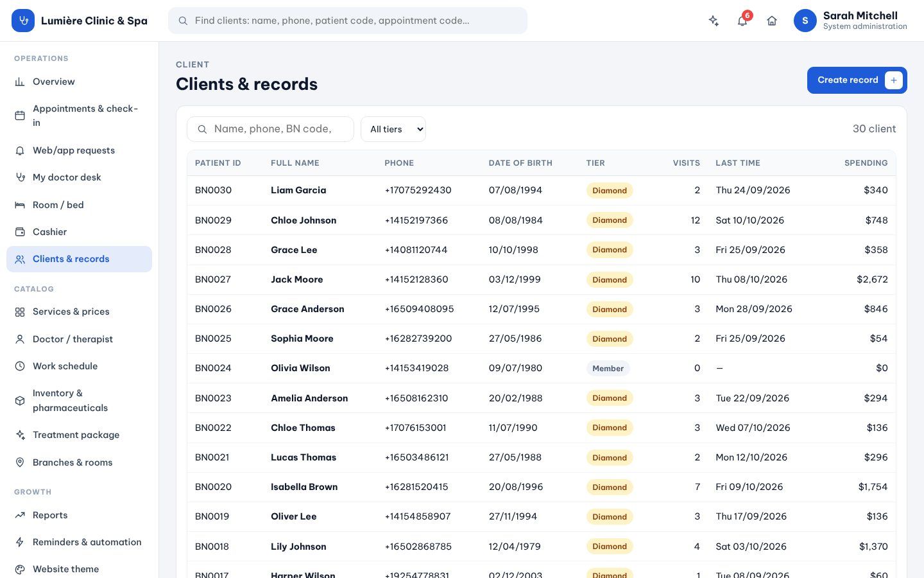Open the sparkle assistant icon in header
Image resolution: width=924 pixels, height=578 pixels.
pyautogui.click(x=714, y=21)
